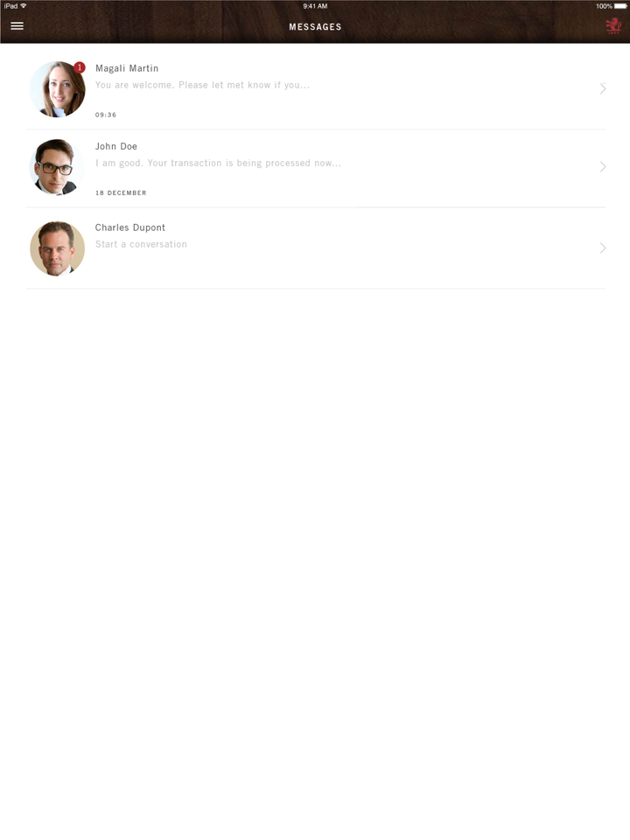The width and height of the screenshot is (630, 840).
Task: Tap the red lion logo icon
Action: (613, 25)
